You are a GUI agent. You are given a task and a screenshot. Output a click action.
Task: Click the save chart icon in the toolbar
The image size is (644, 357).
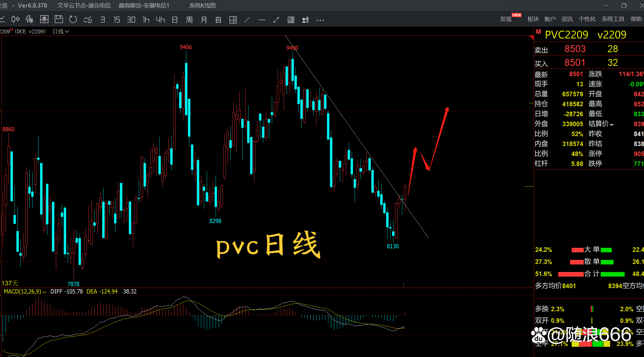[x=58, y=19]
